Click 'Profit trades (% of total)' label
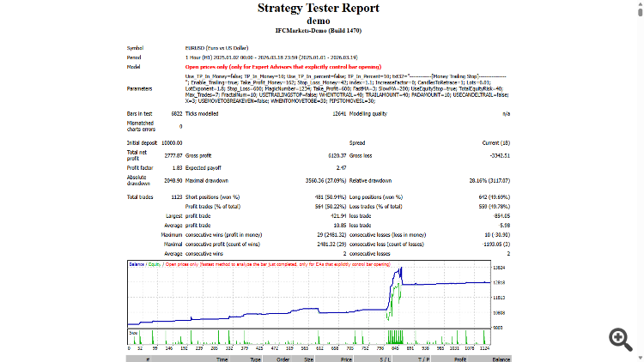The width and height of the screenshot is (644, 362). (x=213, y=207)
